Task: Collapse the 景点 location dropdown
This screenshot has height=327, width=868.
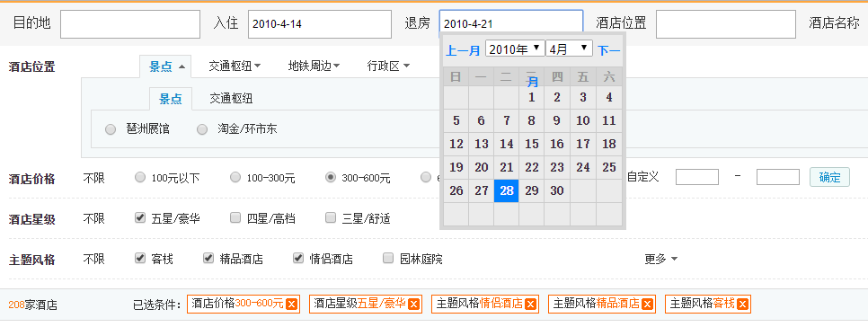Action: coord(165,67)
